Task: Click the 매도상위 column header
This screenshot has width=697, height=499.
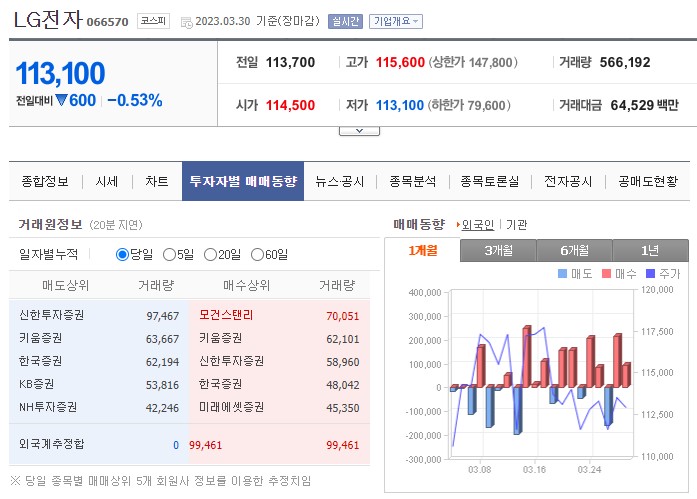Action: (66, 285)
